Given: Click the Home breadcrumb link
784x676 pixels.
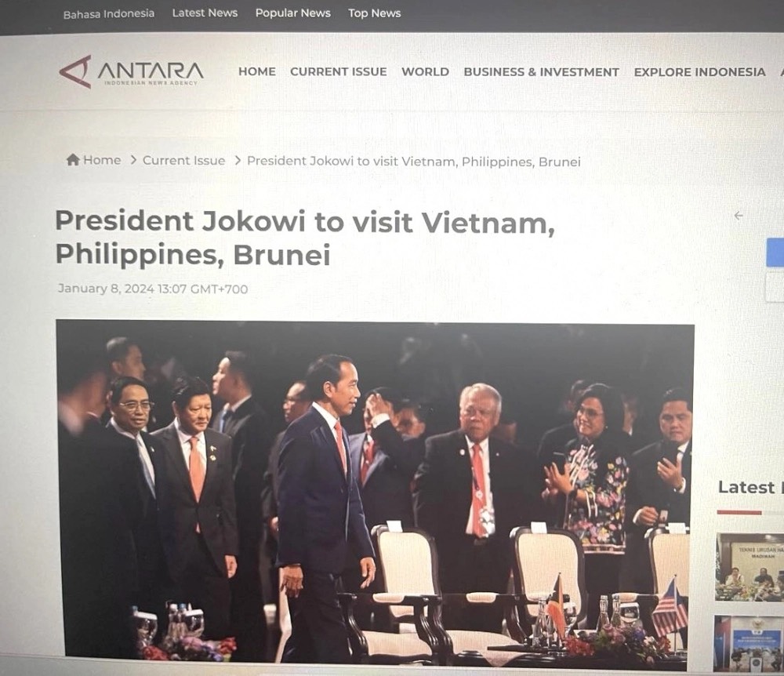Looking at the screenshot, I should [102, 160].
